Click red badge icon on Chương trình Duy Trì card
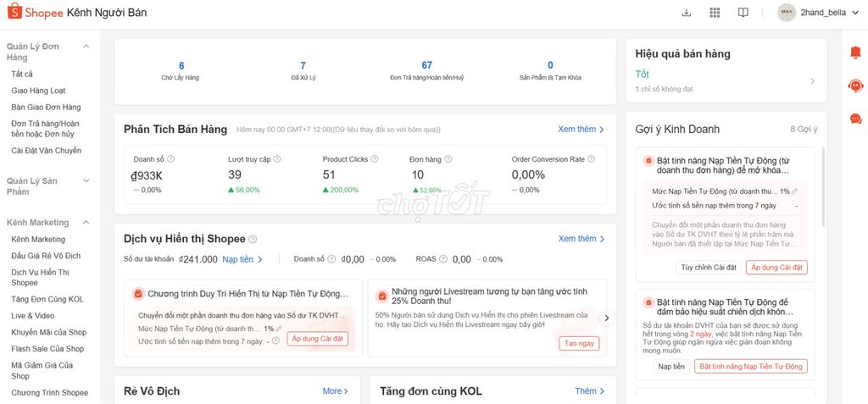868x404 pixels. (138, 294)
